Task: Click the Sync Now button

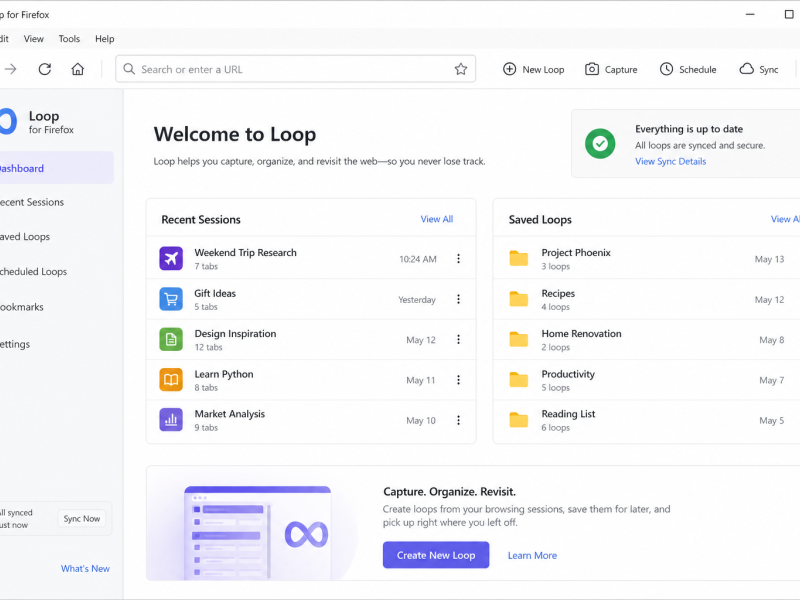Action: [x=82, y=518]
